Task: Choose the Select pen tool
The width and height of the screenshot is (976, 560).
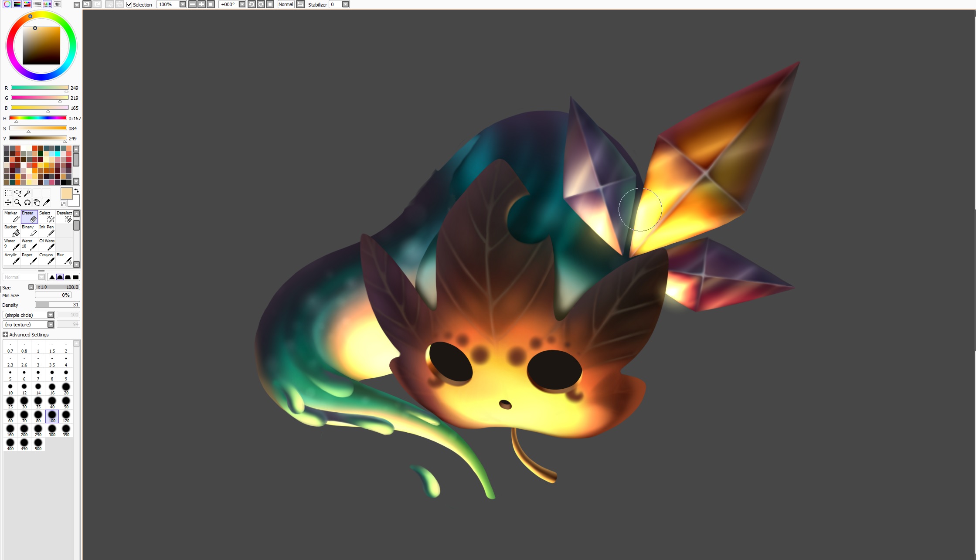Action: (47, 217)
